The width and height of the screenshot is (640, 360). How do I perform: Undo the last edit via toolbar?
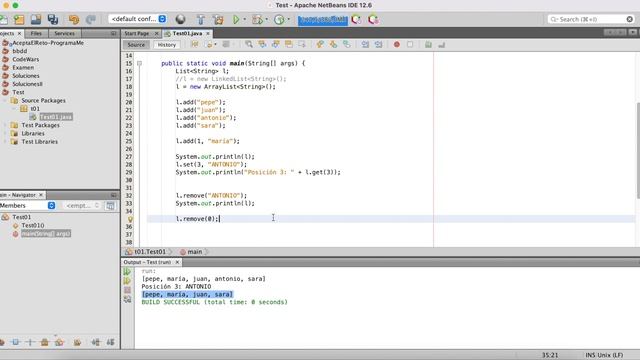[x=74, y=19]
